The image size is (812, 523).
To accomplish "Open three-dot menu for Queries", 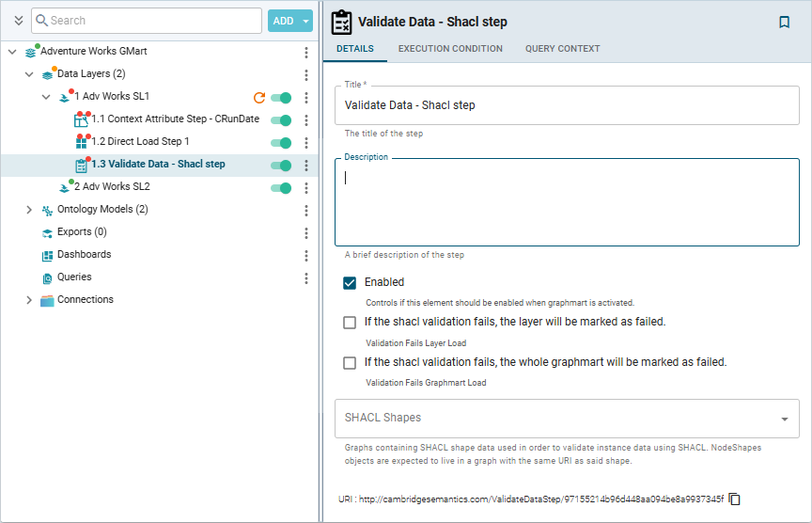I will tap(305, 277).
